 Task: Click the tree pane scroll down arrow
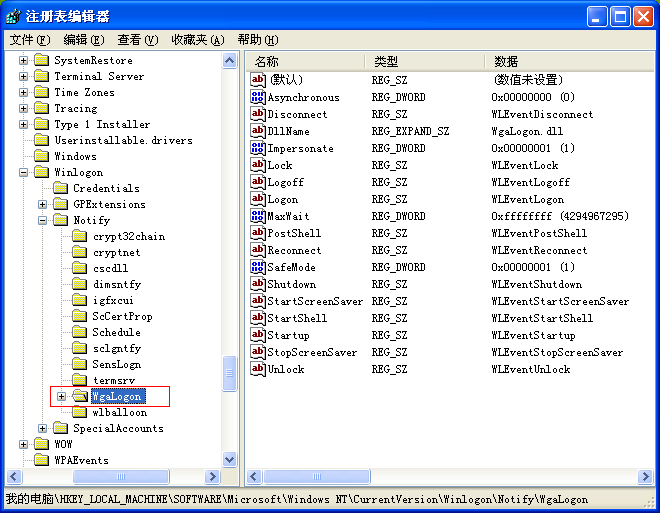click(x=230, y=459)
